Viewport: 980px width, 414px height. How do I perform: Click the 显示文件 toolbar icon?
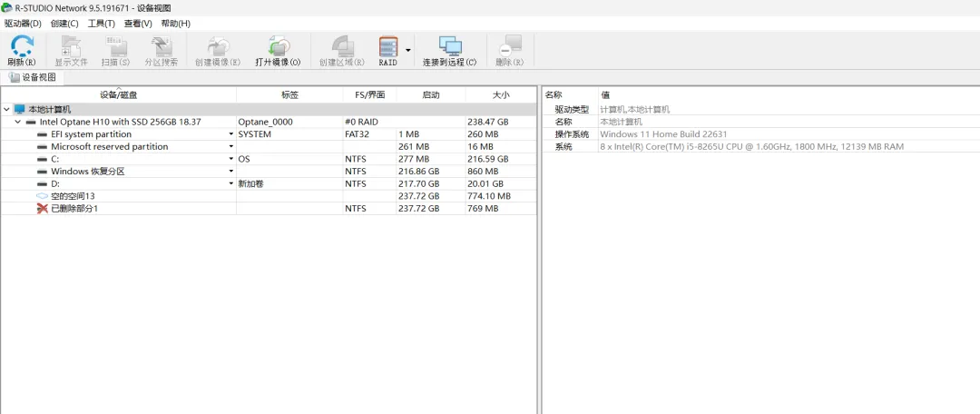[x=71, y=46]
